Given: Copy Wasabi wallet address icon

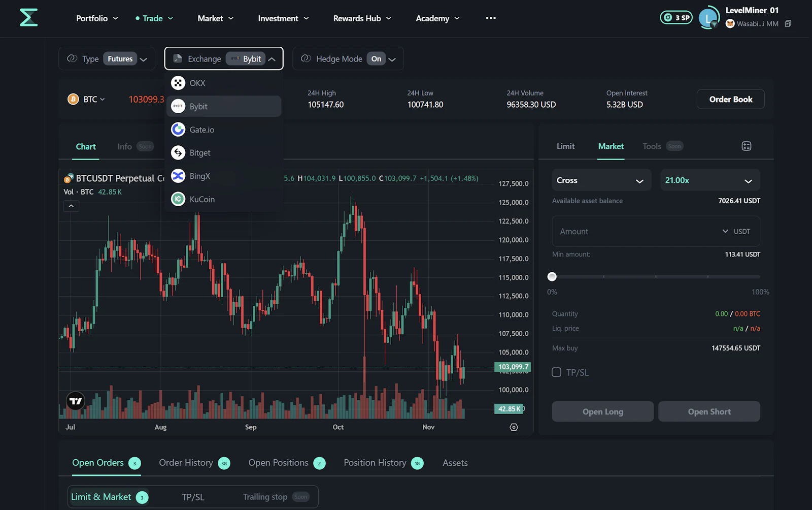Looking at the screenshot, I should [788, 24].
